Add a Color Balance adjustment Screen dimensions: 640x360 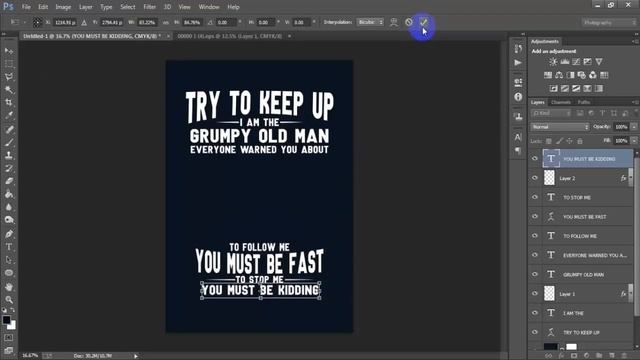(559, 75)
